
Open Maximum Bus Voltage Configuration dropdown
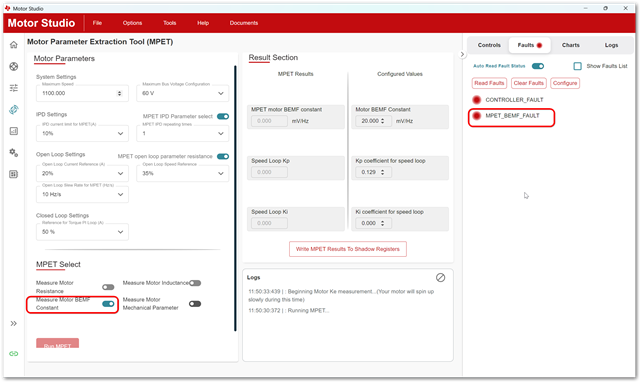click(x=182, y=93)
